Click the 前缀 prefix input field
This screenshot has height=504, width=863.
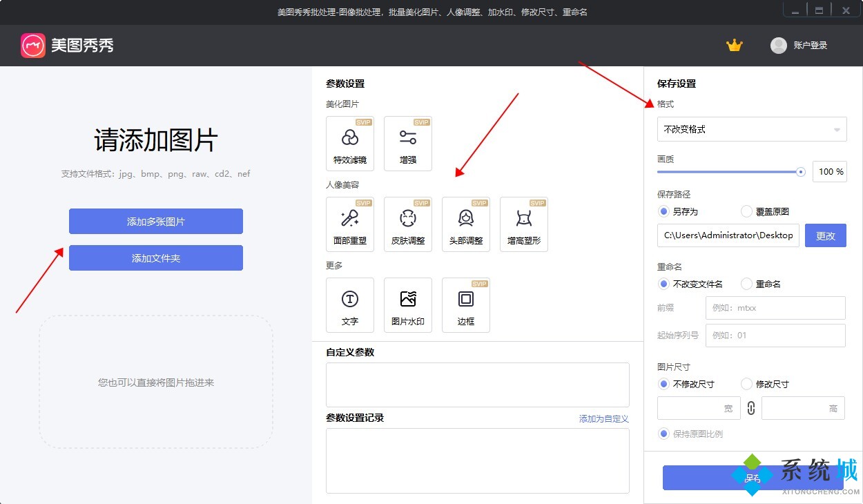tap(775, 308)
